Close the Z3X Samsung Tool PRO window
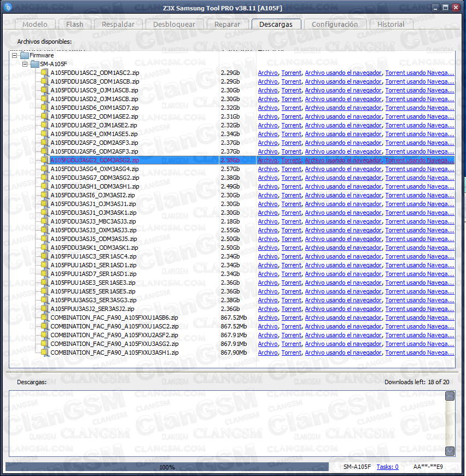466x476 pixels. [x=456, y=7]
